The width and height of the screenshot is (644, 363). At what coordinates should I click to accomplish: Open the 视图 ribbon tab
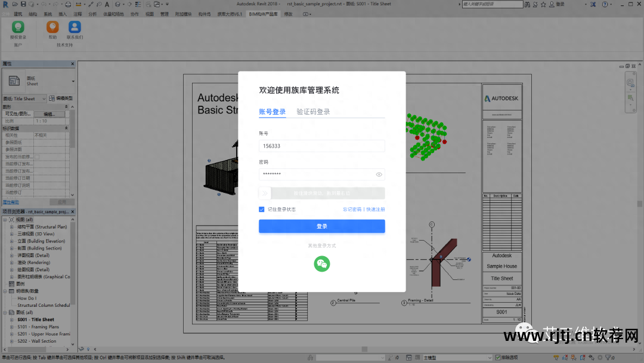(149, 14)
